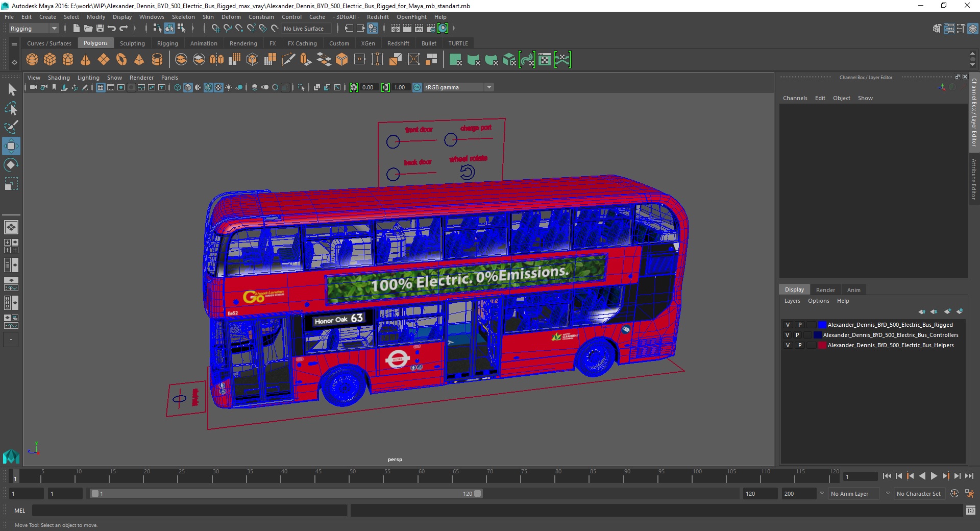The height and width of the screenshot is (531, 980).
Task: Toggle visibility of the Bus_Rigged layer
Action: coord(788,325)
